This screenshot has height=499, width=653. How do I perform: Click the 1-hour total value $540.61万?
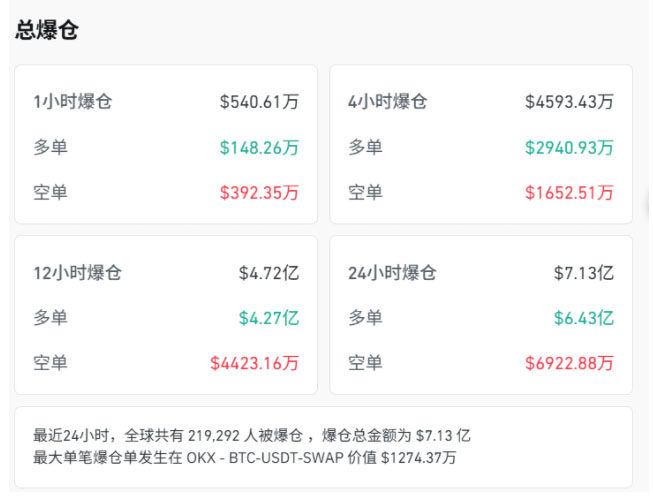(259, 102)
